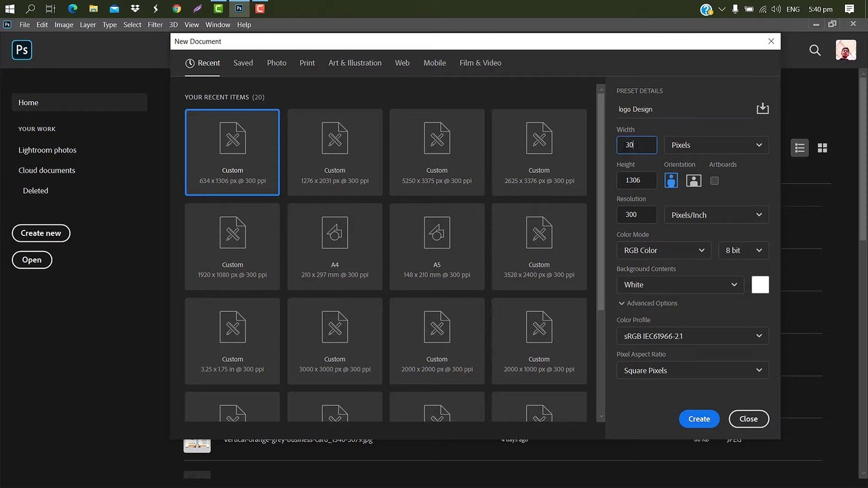The image size is (868, 488).
Task: Open Square Pixels aspect ratio dropdown
Action: [x=692, y=371]
